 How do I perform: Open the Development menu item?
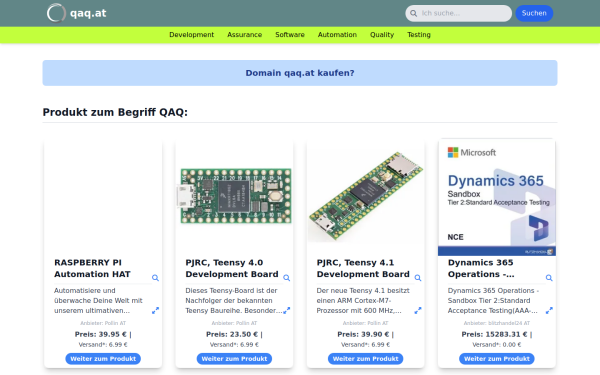[x=192, y=35]
